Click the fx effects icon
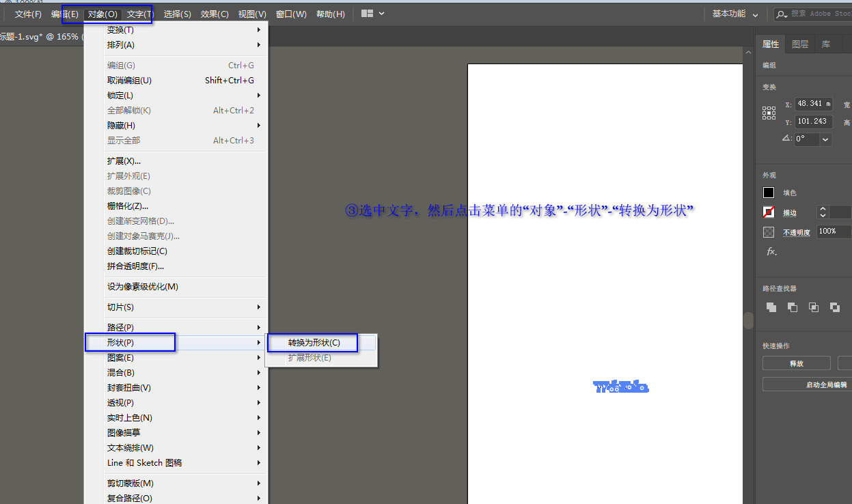852x504 pixels. coord(771,251)
